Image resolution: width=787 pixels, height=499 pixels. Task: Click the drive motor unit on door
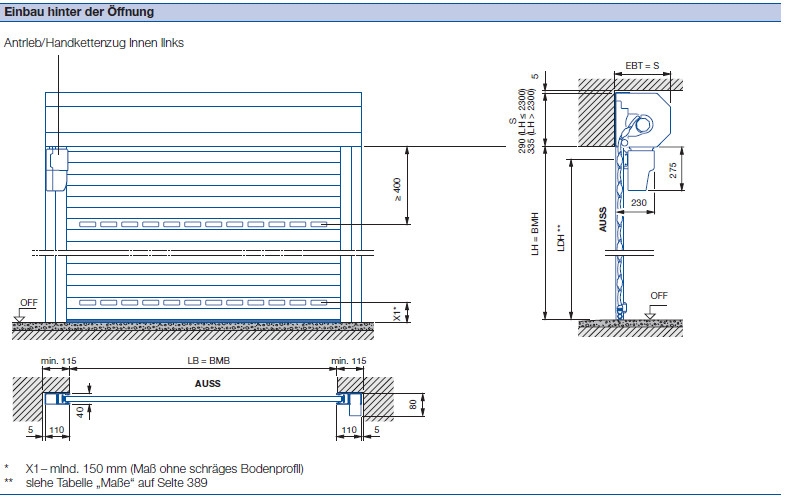[57, 169]
